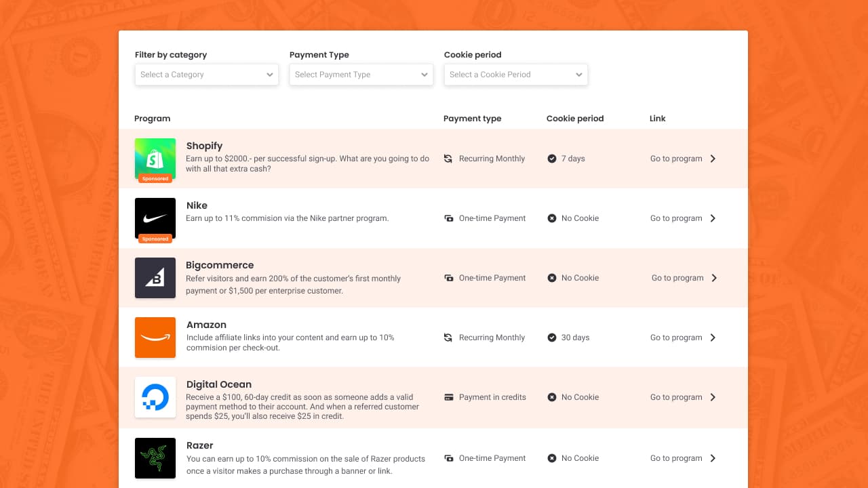868x488 pixels.
Task: Click the X cookie icon in Bigcommerce row
Action: pyautogui.click(x=552, y=278)
